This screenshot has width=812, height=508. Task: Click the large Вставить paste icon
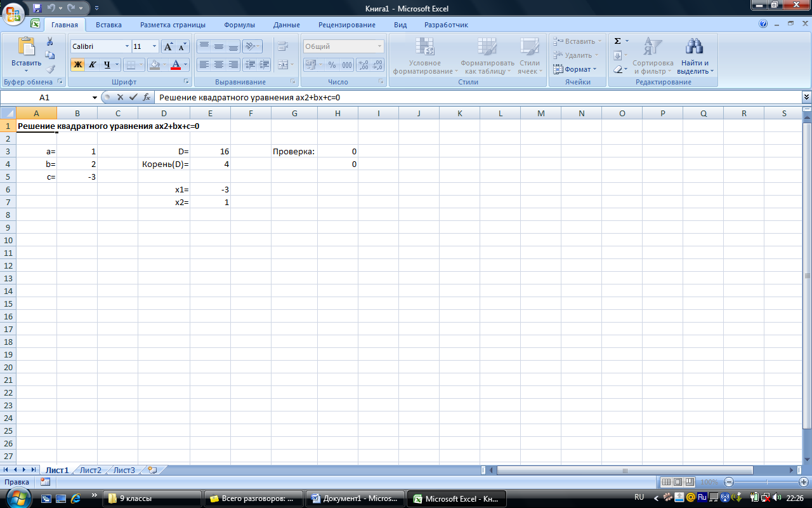point(26,47)
